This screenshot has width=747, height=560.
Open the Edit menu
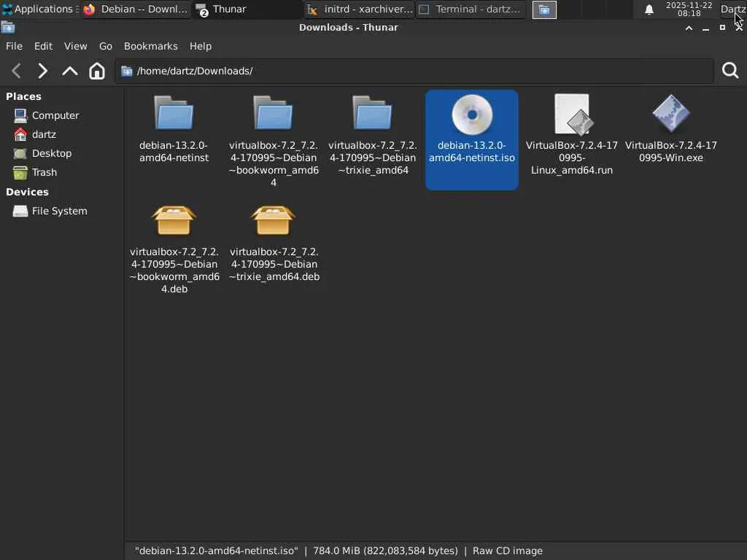43,46
